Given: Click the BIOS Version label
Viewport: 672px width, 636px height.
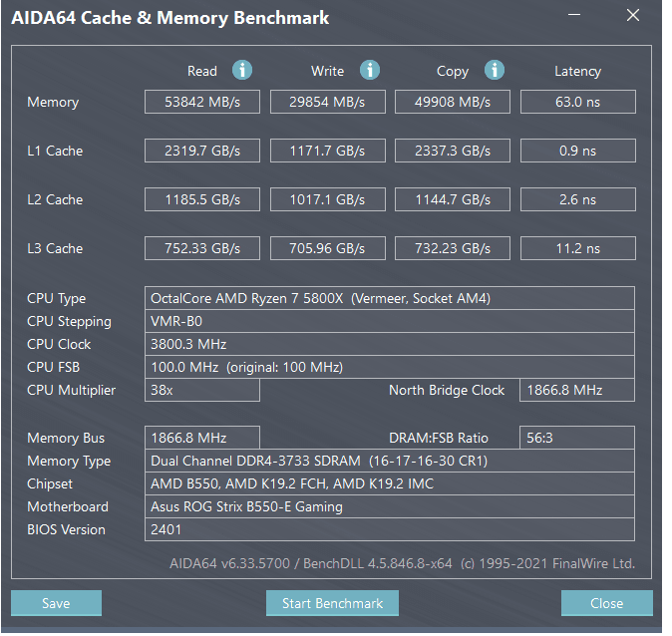Looking at the screenshot, I should click(67, 529).
